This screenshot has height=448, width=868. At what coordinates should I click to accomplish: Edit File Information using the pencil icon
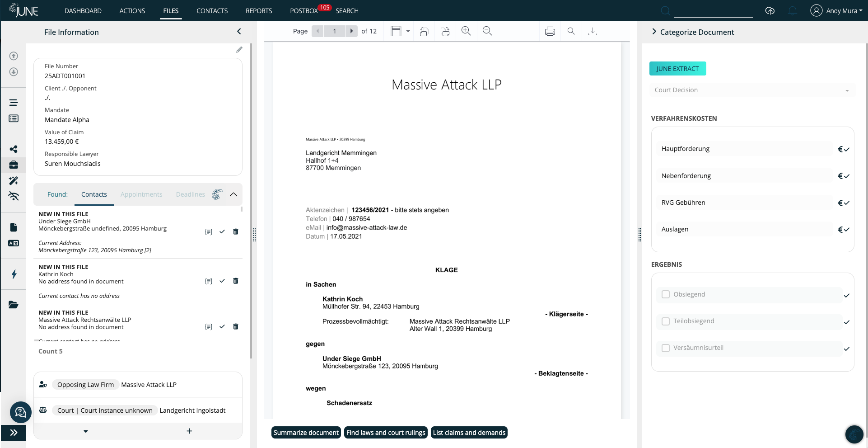tap(239, 50)
